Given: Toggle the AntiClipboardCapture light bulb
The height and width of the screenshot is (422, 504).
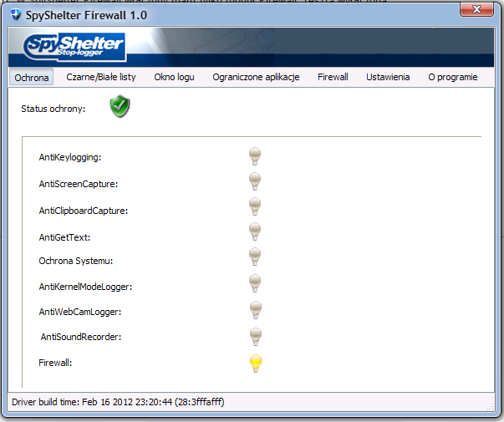Looking at the screenshot, I should pyautogui.click(x=255, y=206).
